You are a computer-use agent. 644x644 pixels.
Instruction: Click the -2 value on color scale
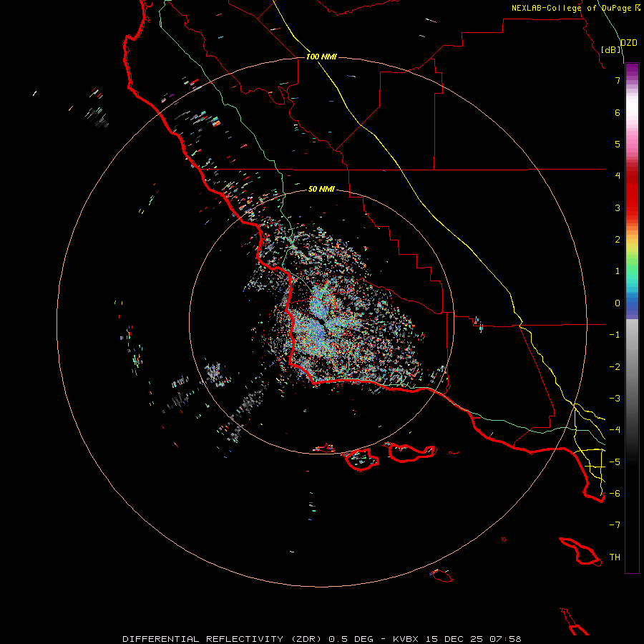(615, 367)
